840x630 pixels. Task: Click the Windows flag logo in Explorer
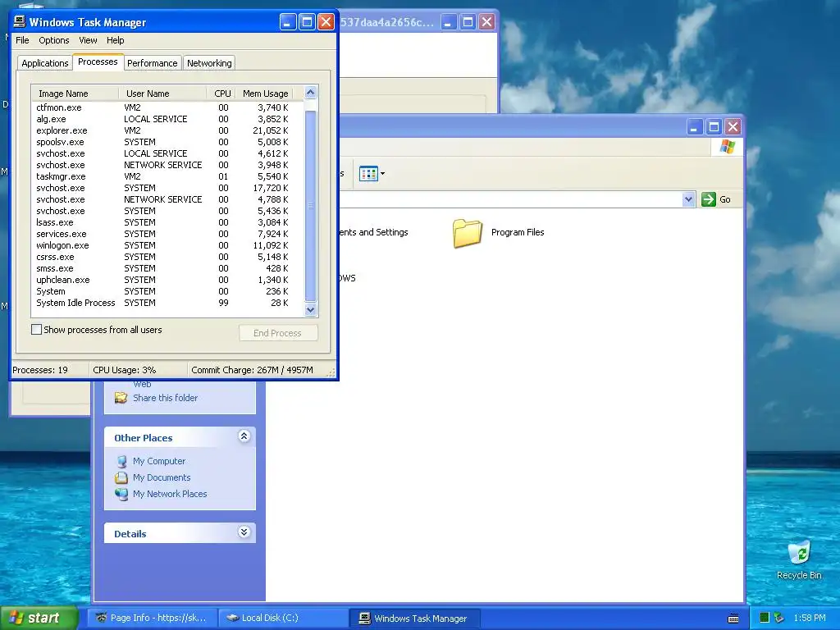tap(727, 146)
